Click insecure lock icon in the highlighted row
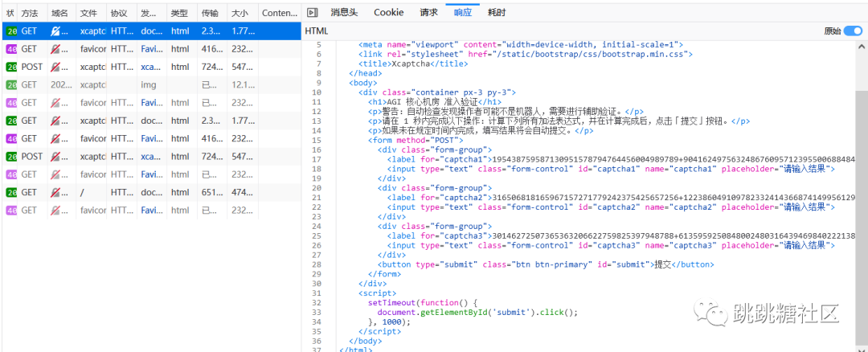 click(55, 31)
